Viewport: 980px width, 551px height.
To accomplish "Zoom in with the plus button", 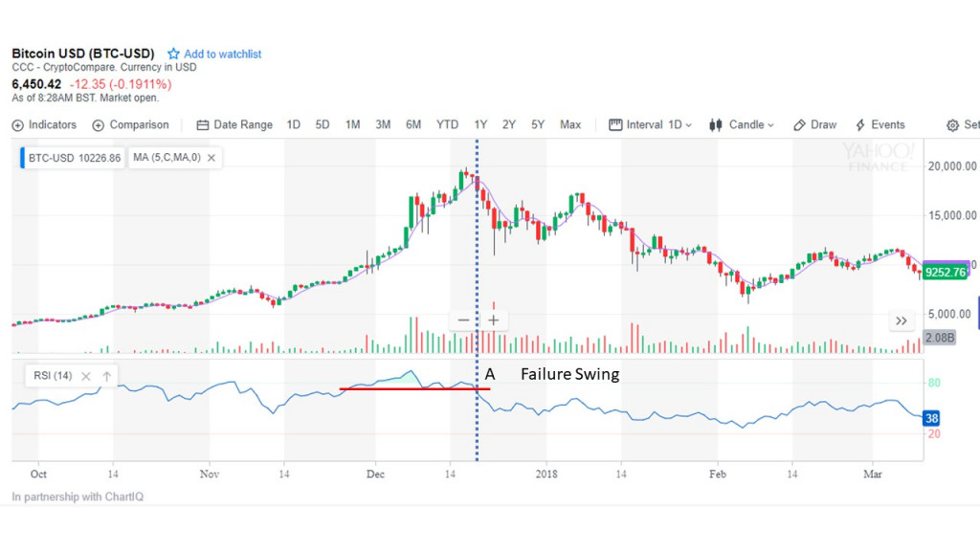I will click(x=493, y=320).
